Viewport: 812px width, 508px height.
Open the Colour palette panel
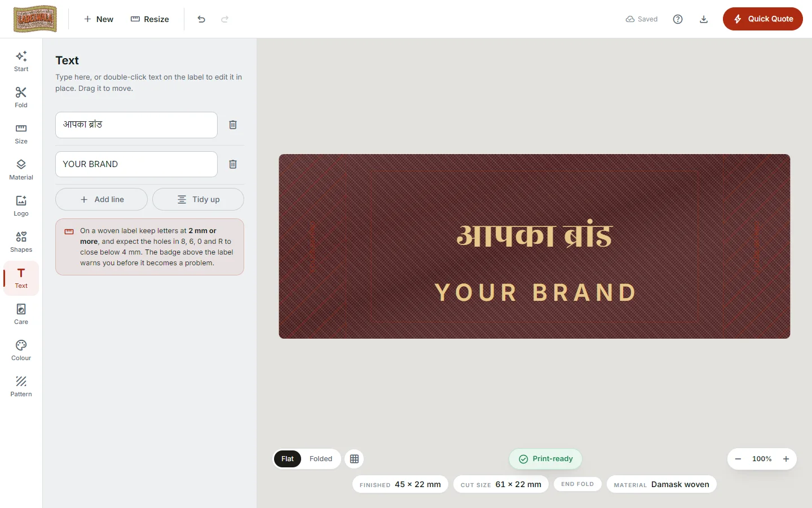[x=21, y=351]
